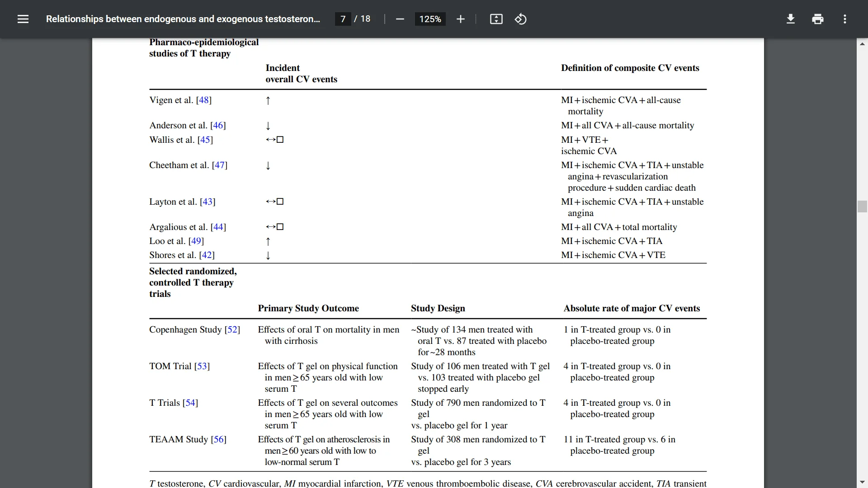Click the document title in the toolbar
The width and height of the screenshot is (868, 488).
183,19
